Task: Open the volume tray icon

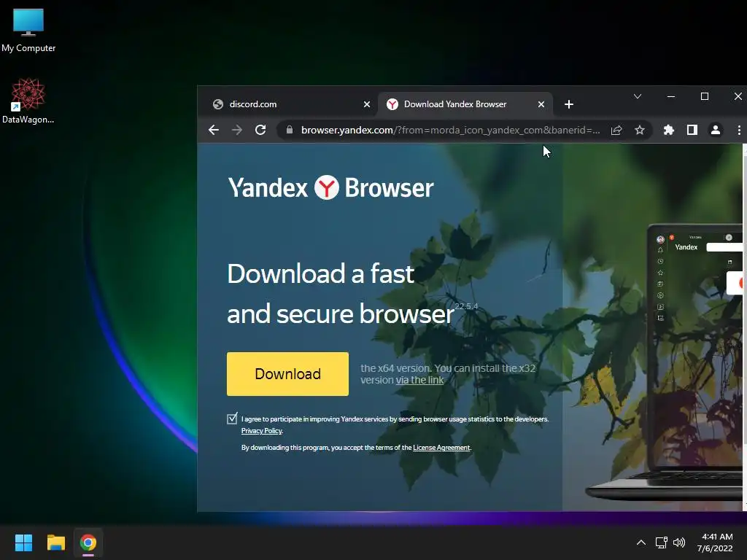Action: coord(679,542)
